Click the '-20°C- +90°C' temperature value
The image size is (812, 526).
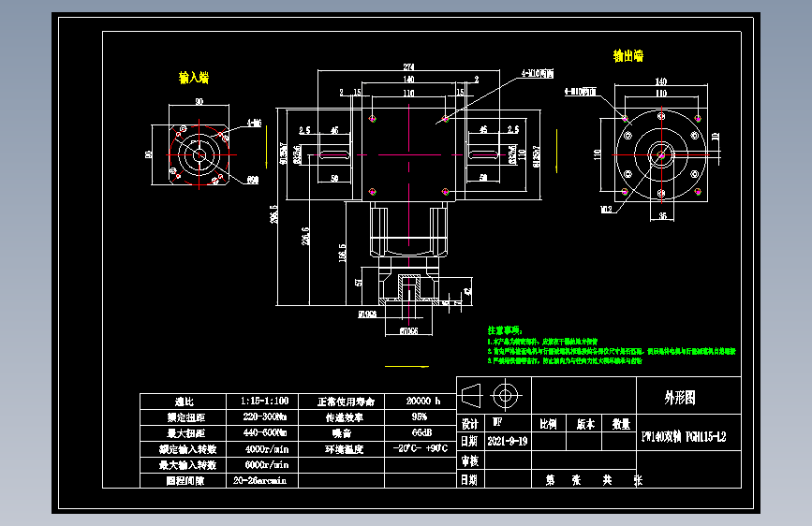[421, 449]
